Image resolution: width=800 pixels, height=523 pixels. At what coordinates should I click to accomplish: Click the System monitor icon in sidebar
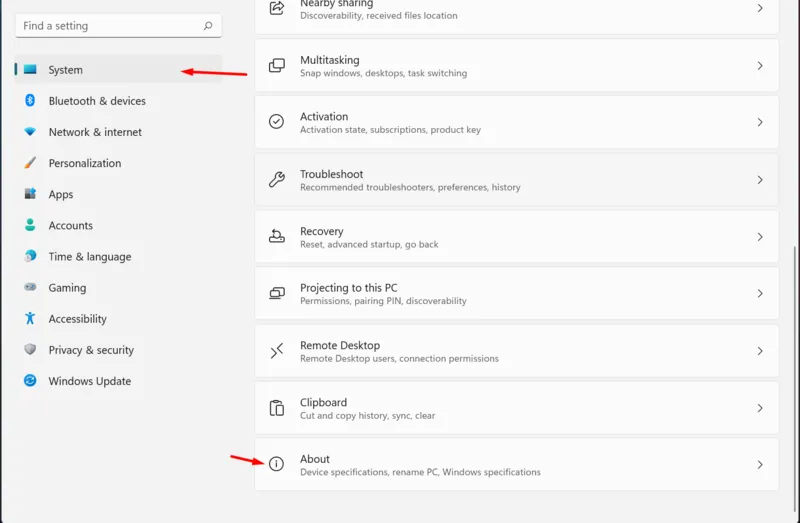[30, 69]
